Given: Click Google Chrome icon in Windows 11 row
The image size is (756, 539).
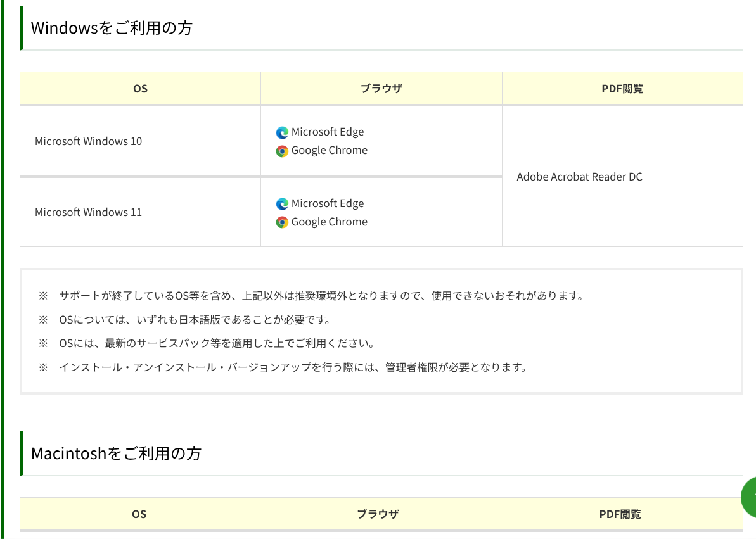Looking at the screenshot, I should pyautogui.click(x=282, y=222).
